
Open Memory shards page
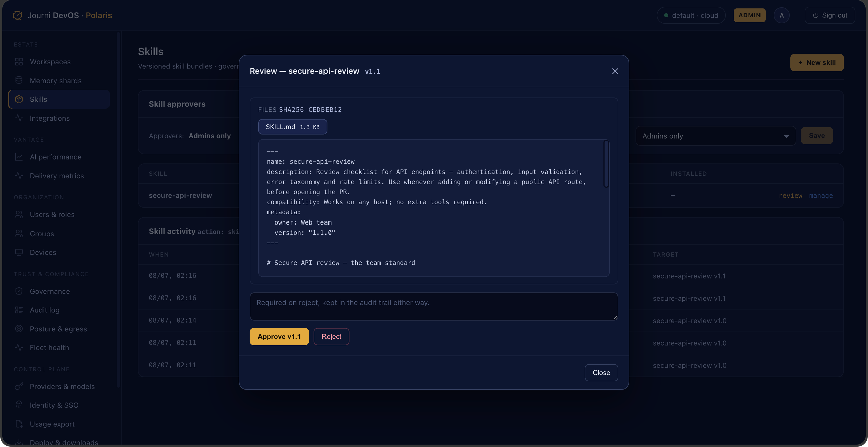59,81
